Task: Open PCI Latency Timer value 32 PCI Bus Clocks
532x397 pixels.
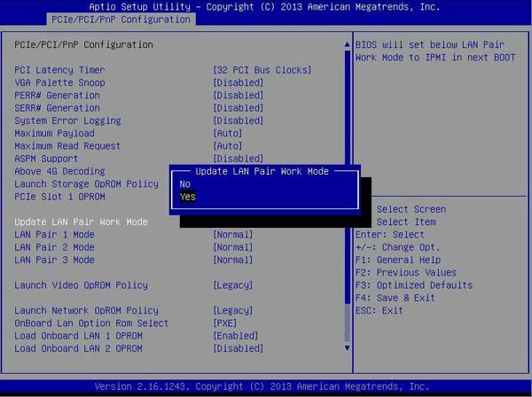Action: (x=262, y=70)
